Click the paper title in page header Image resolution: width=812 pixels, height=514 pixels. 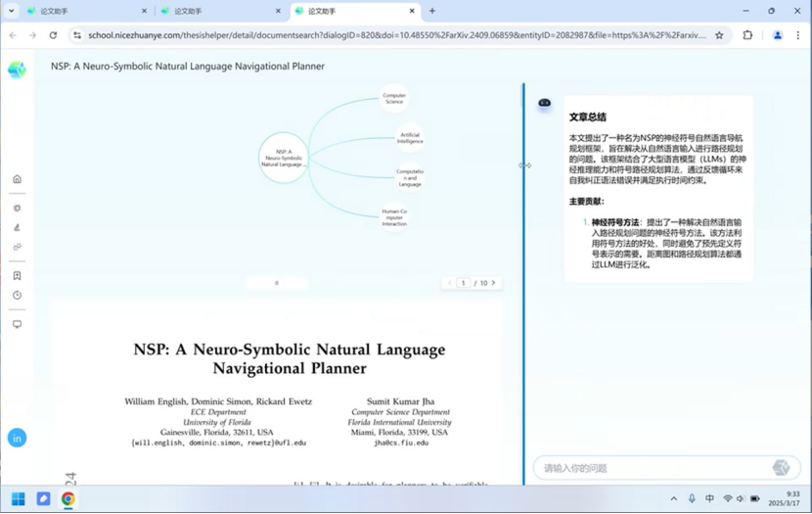click(x=188, y=67)
